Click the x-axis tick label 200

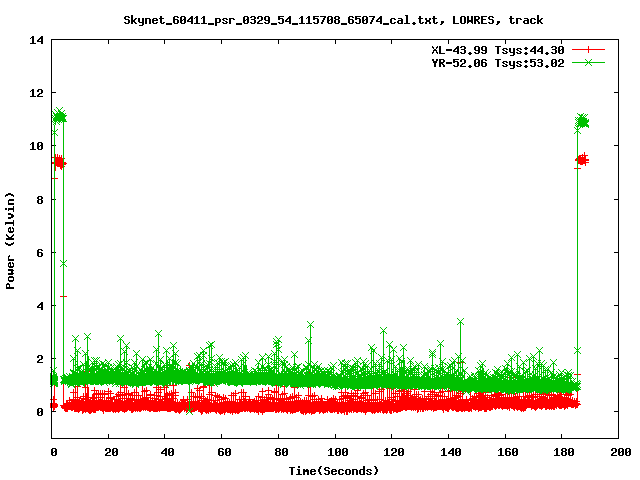pos(620,452)
